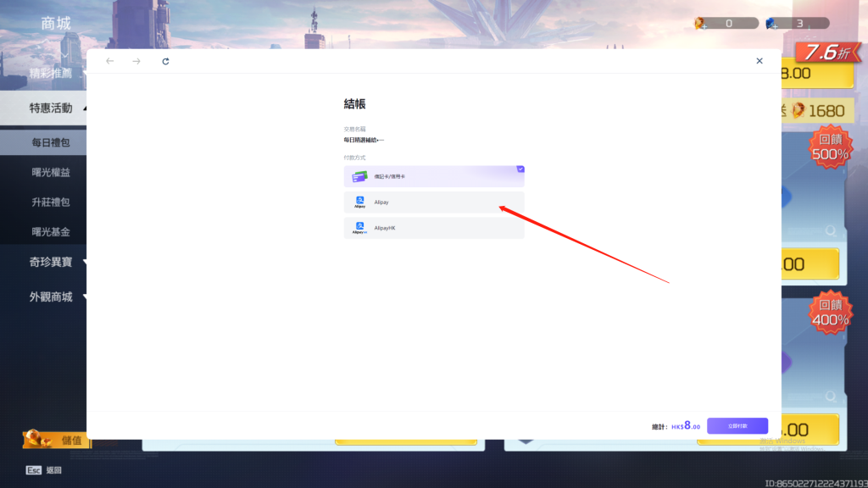
Task: Click the 付款方式 label
Action: click(354, 158)
